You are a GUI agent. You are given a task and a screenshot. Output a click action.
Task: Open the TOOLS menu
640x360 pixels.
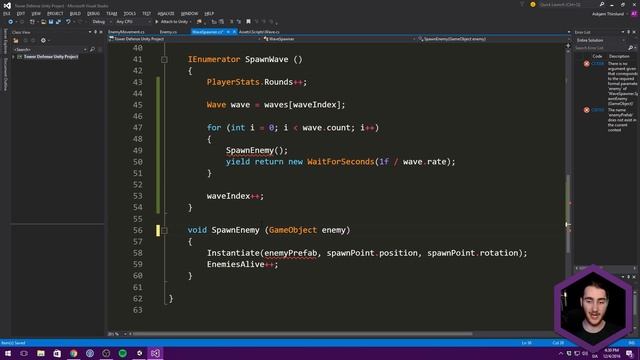(x=129, y=13)
